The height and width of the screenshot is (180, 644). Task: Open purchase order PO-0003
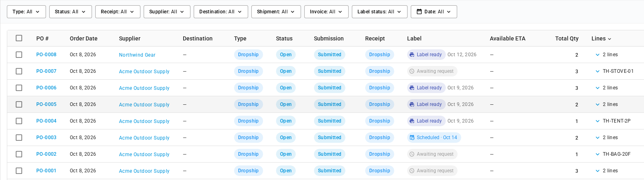pyautogui.click(x=46, y=138)
